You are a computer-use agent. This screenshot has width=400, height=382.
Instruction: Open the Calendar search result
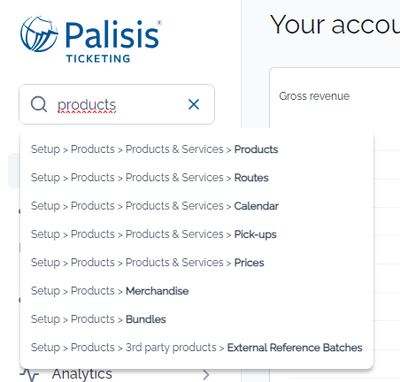point(197,206)
